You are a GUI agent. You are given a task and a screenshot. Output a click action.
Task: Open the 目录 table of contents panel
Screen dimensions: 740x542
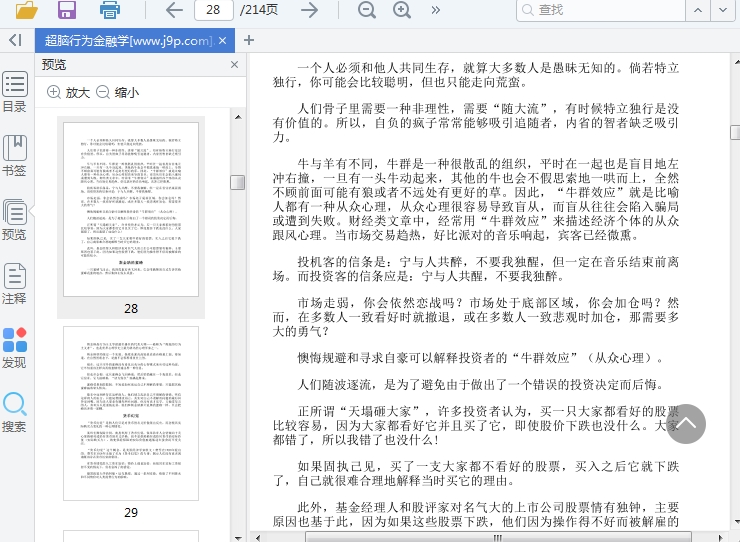click(15, 92)
